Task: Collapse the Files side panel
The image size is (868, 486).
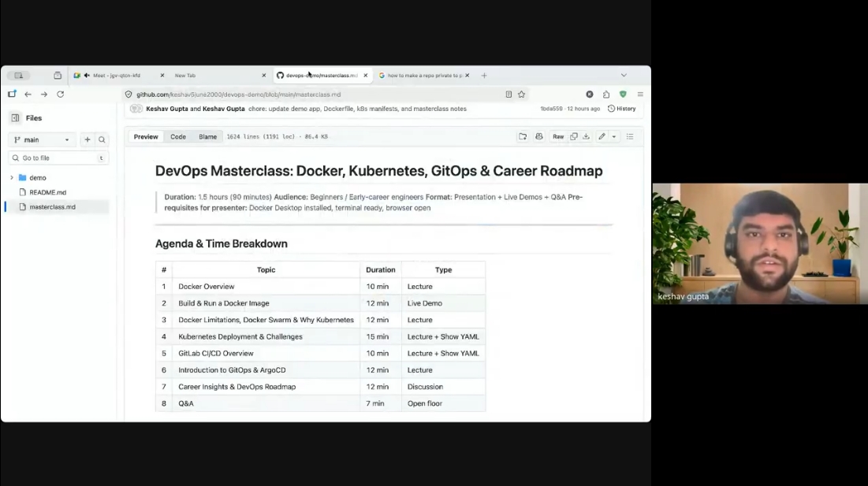Action: 16,117
